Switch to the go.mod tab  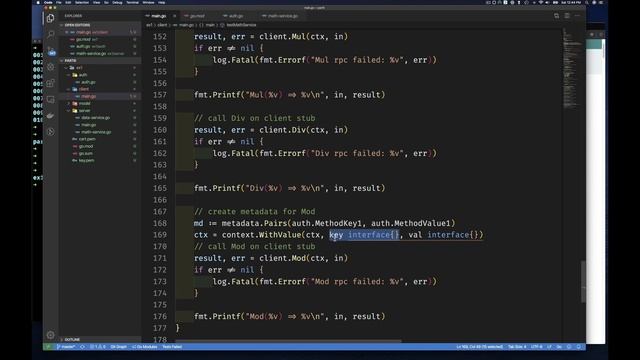click(197, 16)
